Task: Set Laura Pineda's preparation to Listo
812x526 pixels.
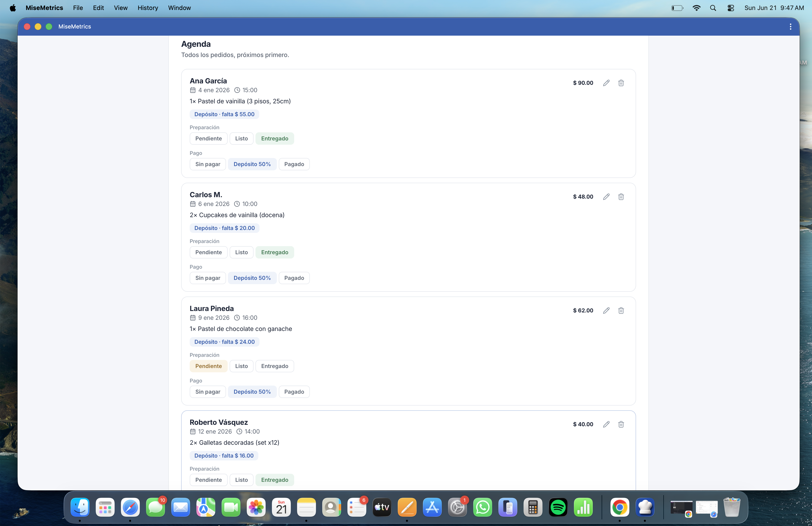Action: pyautogui.click(x=241, y=366)
